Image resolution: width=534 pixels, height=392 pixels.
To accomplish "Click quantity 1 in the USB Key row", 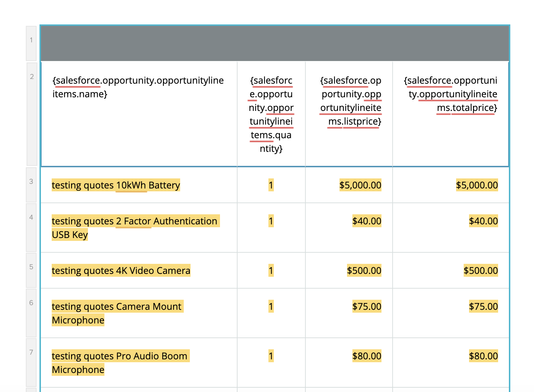I will 271,228.
